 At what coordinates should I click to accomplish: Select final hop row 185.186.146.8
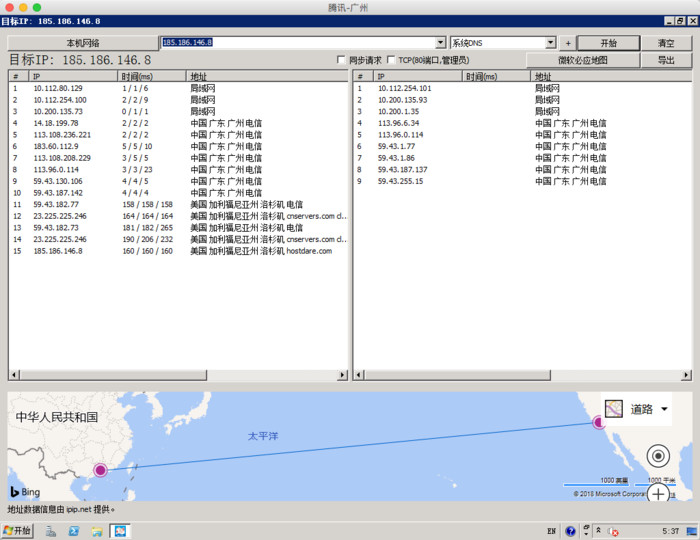click(x=178, y=251)
